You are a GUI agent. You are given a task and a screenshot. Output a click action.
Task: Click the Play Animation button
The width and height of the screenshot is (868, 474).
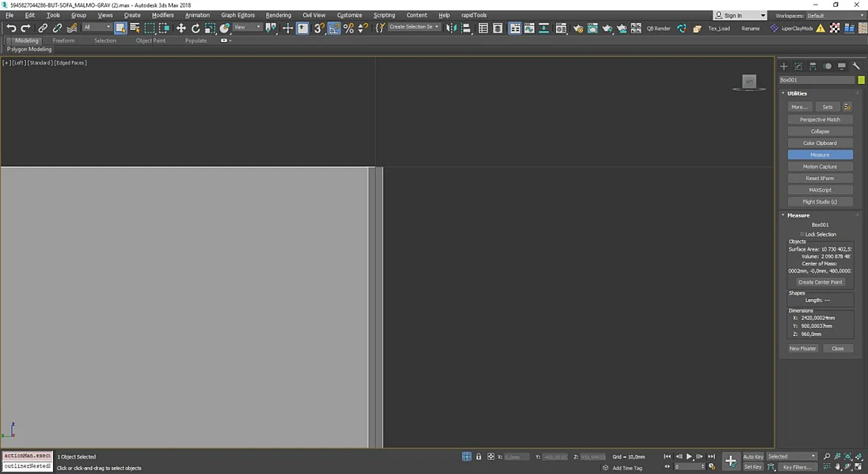pos(689,456)
